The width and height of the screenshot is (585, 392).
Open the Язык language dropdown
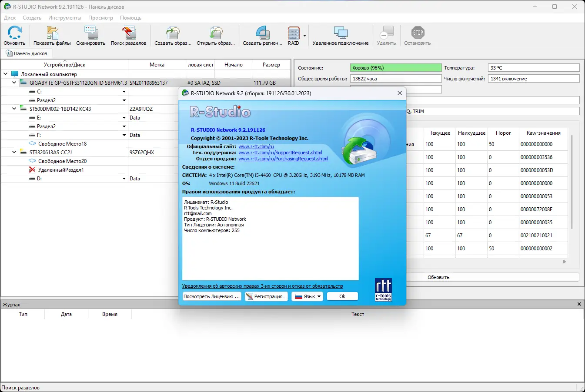click(x=307, y=296)
